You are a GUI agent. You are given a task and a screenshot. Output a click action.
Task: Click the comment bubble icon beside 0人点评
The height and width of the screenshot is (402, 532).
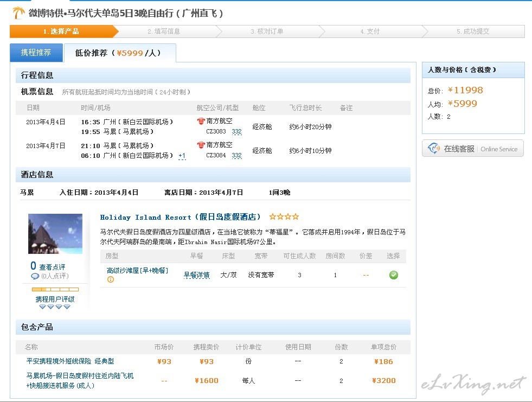35,276
